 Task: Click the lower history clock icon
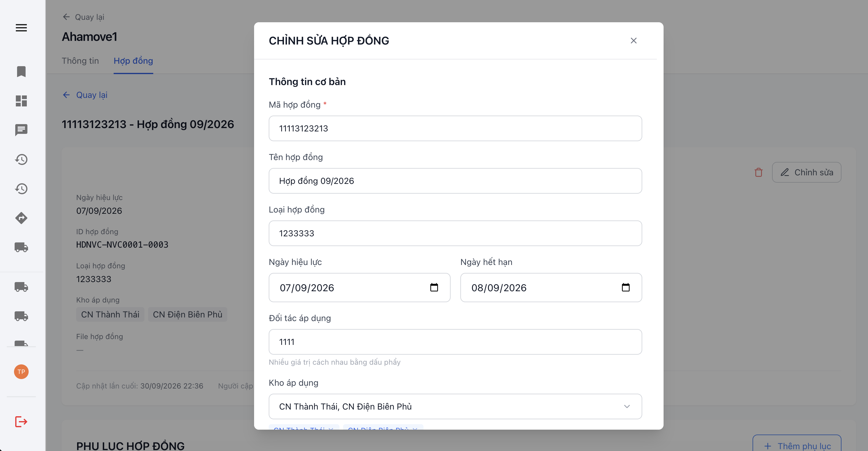(x=21, y=188)
